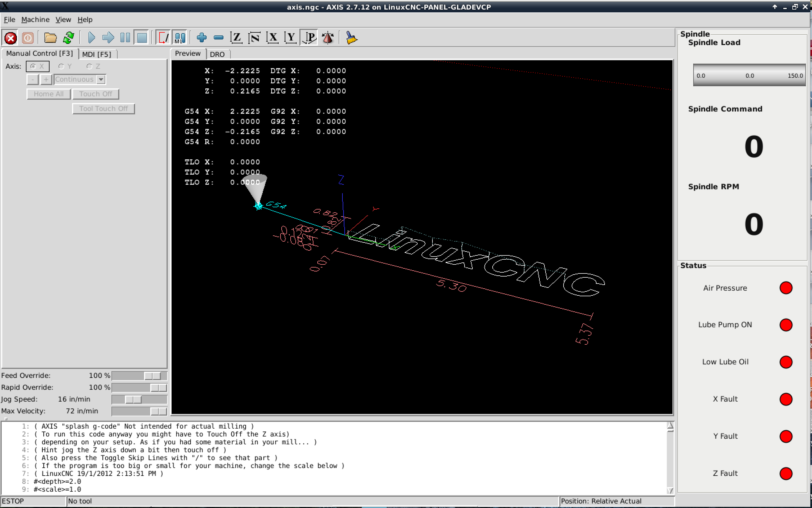
Task: Click the Y Fault status LED
Action: point(786,436)
